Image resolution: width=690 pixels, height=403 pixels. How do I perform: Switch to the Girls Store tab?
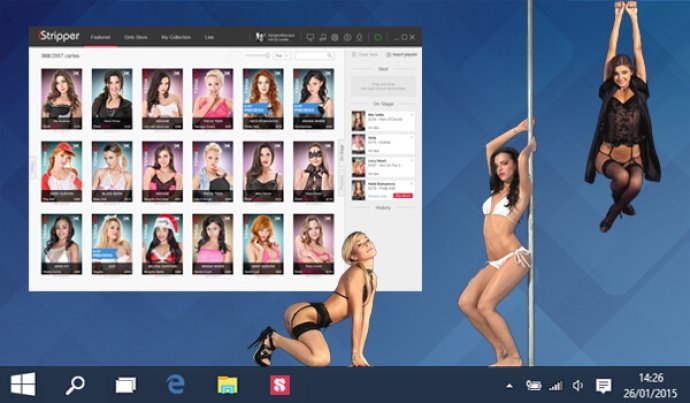136,37
